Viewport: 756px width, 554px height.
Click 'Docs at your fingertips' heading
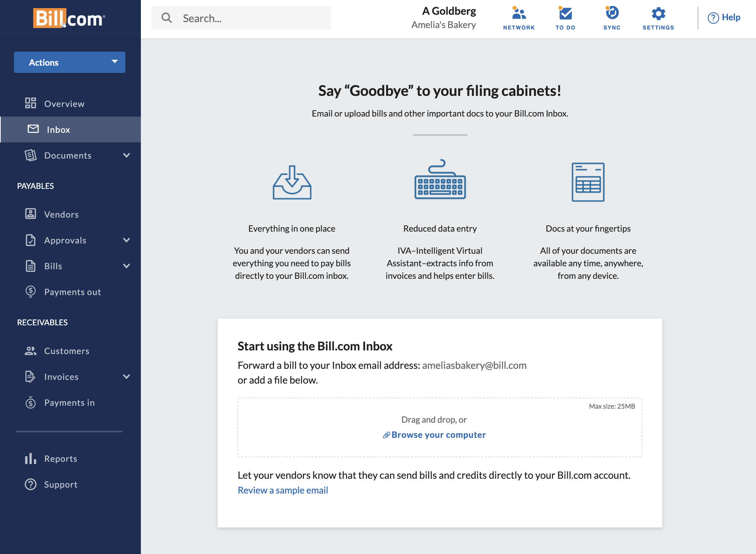(x=588, y=229)
